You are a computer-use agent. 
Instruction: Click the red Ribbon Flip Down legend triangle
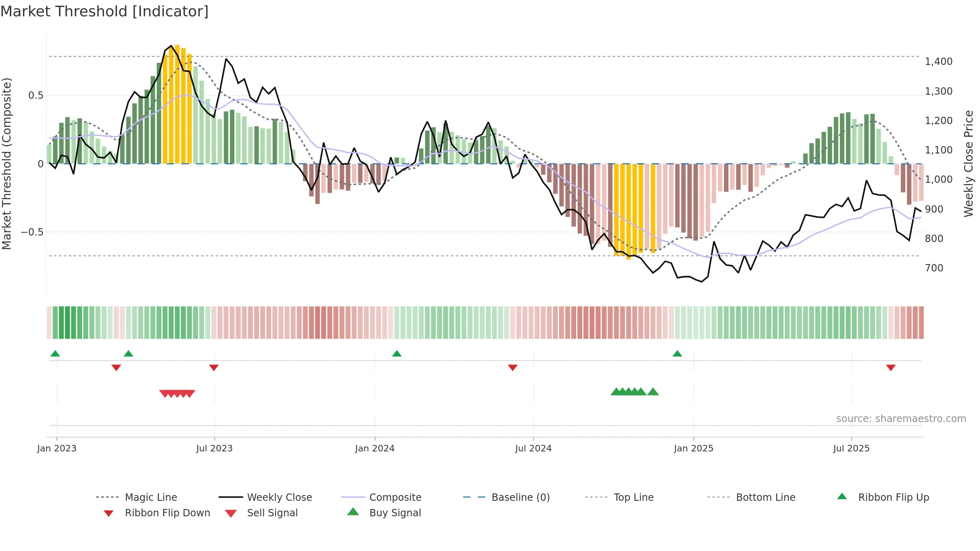point(109,513)
